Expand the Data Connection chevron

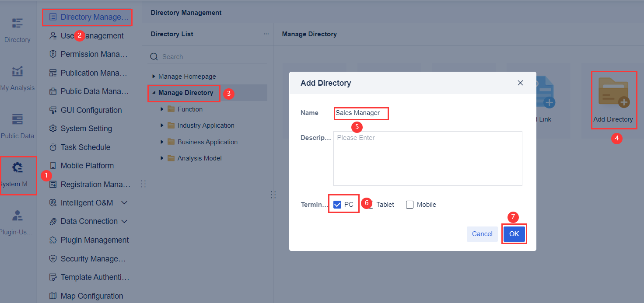124,221
